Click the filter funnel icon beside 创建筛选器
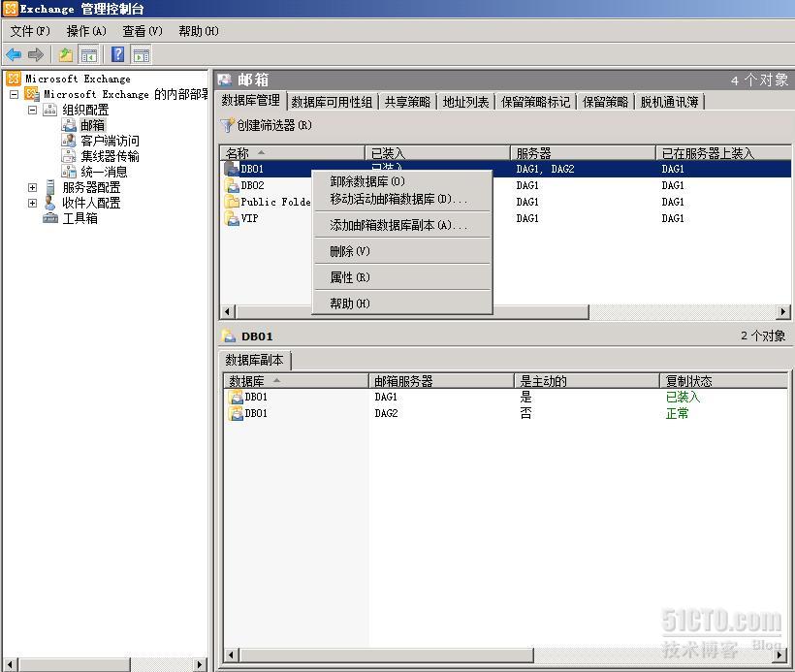The width and height of the screenshot is (795, 672). click(x=228, y=125)
